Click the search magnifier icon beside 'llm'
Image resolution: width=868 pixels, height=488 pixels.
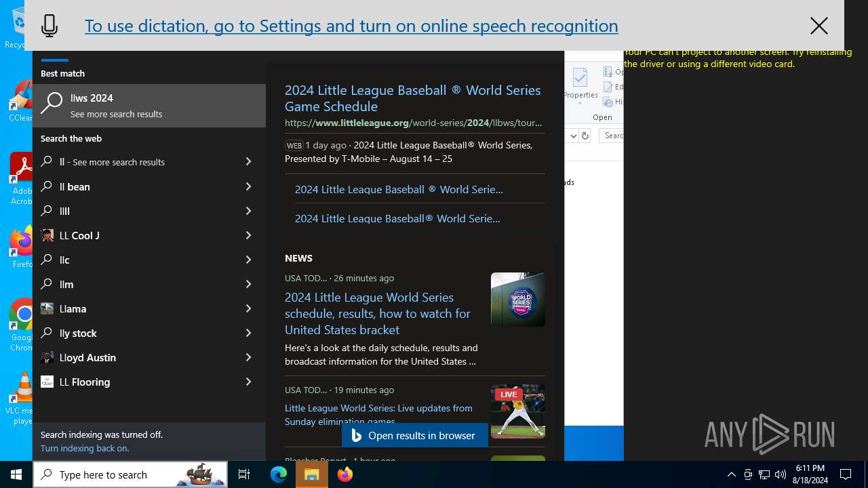coord(47,284)
